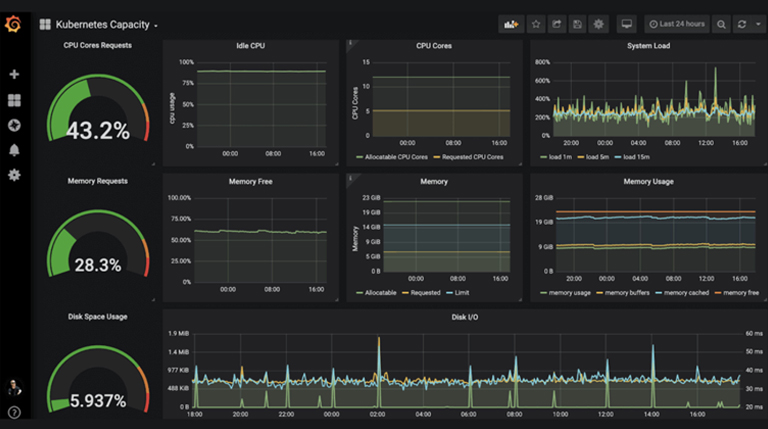The image size is (768, 429).
Task: Toggle Requested CPU Cores legend series
Action: (x=472, y=157)
